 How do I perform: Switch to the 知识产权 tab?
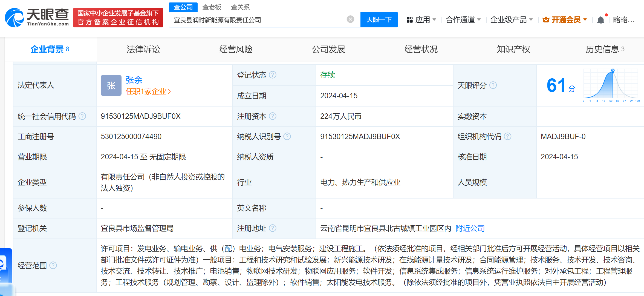(513, 49)
